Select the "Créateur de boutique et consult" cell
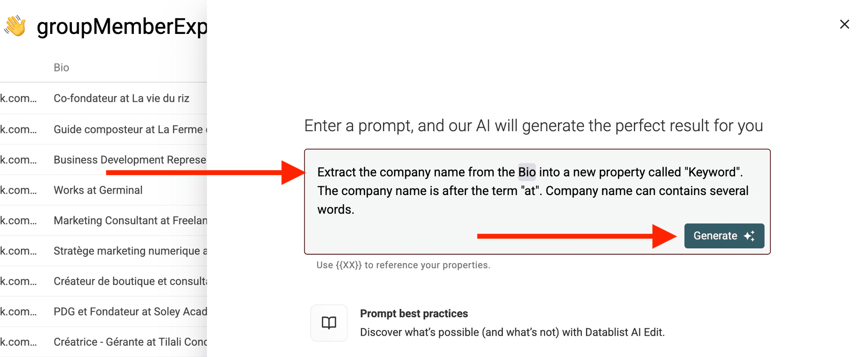The width and height of the screenshot is (868, 357). [x=130, y=281]
